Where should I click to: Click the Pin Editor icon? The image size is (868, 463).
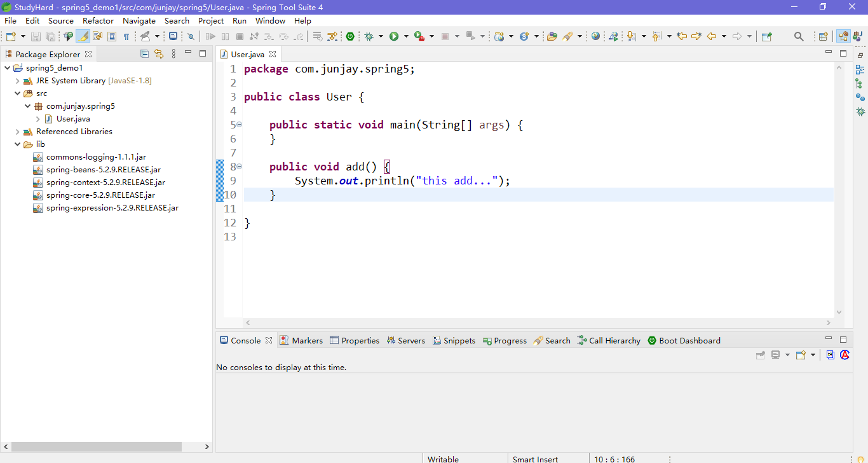click(766, 36)
